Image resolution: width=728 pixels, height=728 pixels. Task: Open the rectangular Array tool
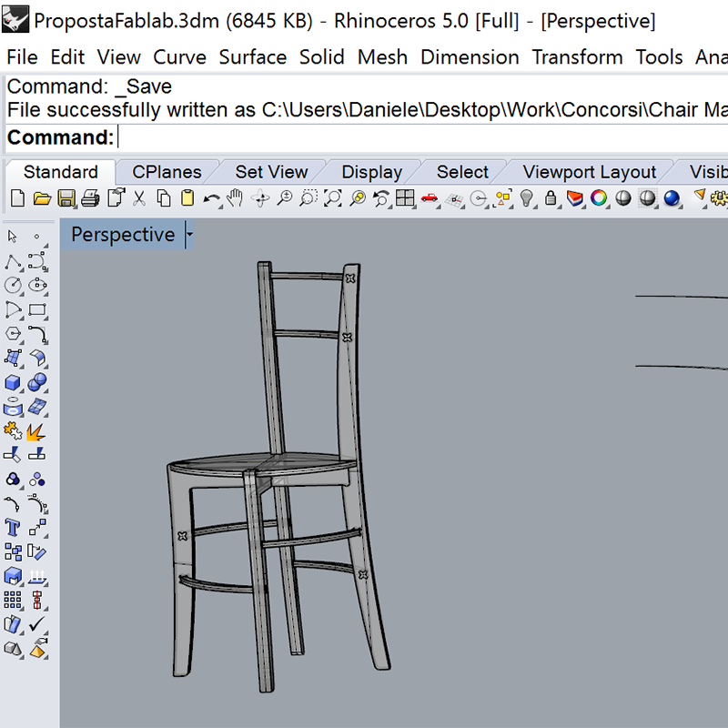[x=13, y=600]
